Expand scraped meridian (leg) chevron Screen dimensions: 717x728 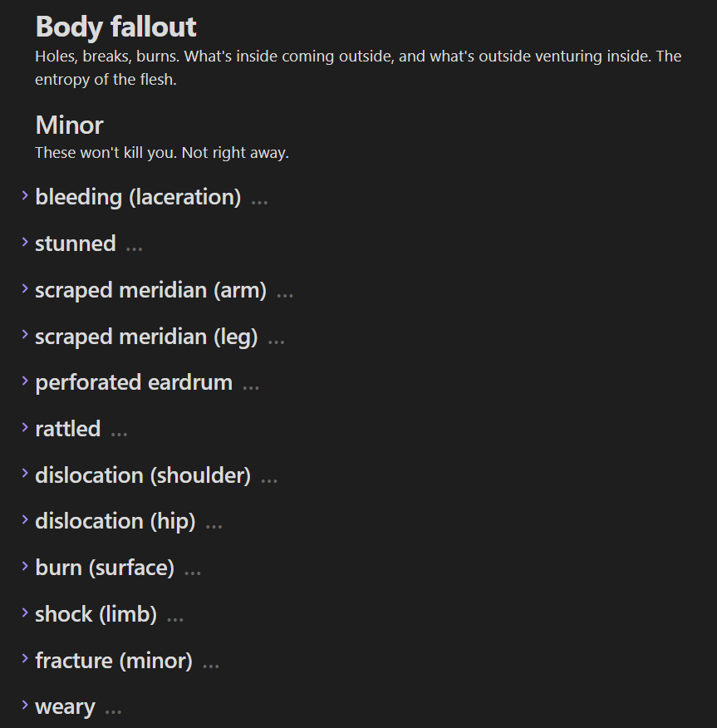[25, 335]
